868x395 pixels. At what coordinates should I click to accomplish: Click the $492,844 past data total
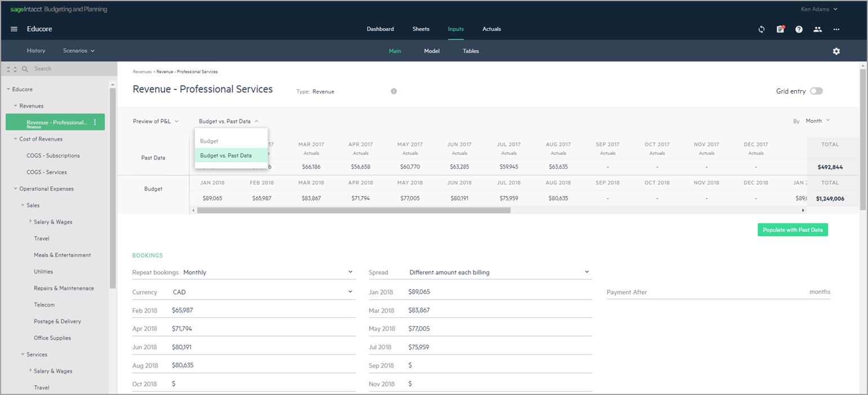[830, 167]
